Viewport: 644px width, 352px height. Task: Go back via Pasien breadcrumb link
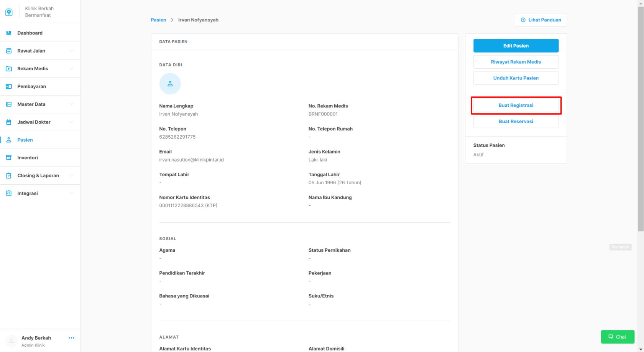coord(158,20)
